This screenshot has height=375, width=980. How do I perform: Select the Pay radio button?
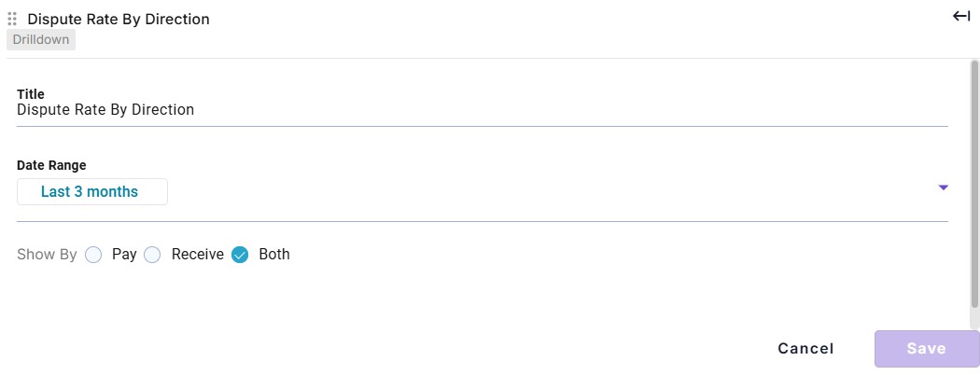pyautogui.click(x=93, y=255)
